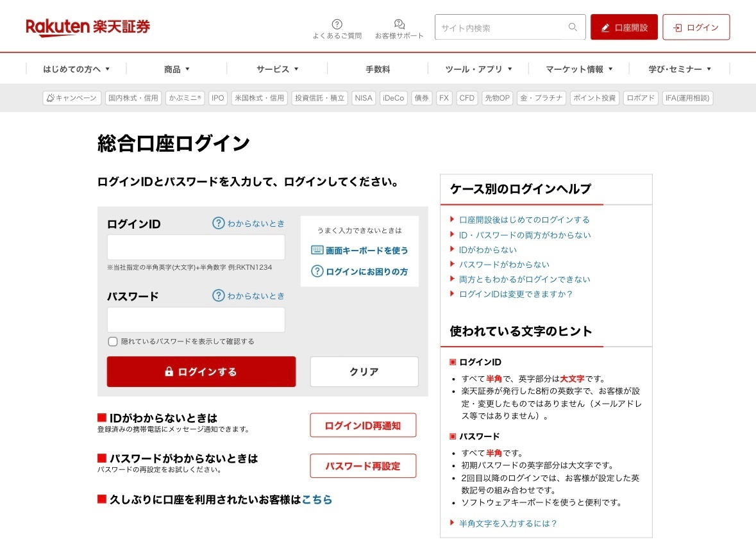Click わからないとき help next to ログインID
The height and width of the screenshot is (544, 756).
(248, 223)
